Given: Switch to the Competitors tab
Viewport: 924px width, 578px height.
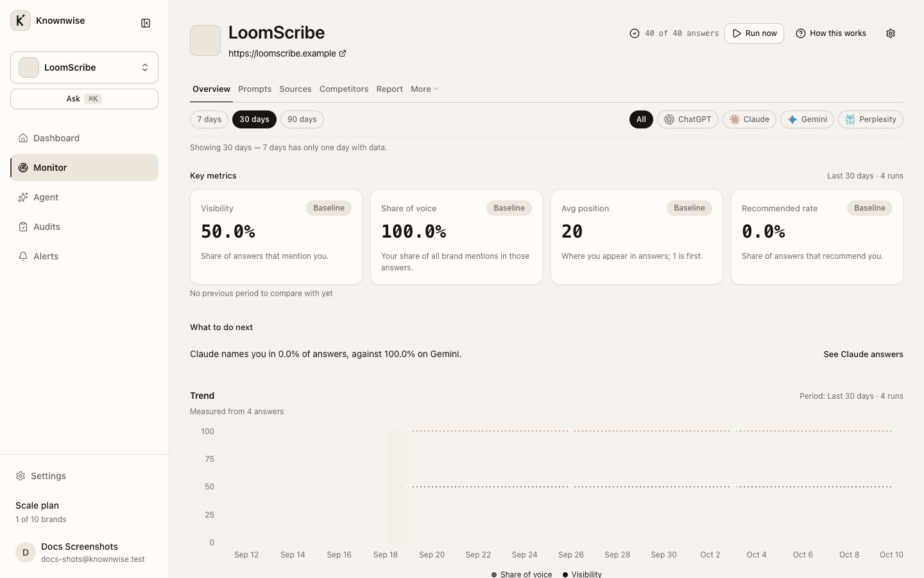Looking at the screenshot, I should [344, 89].
